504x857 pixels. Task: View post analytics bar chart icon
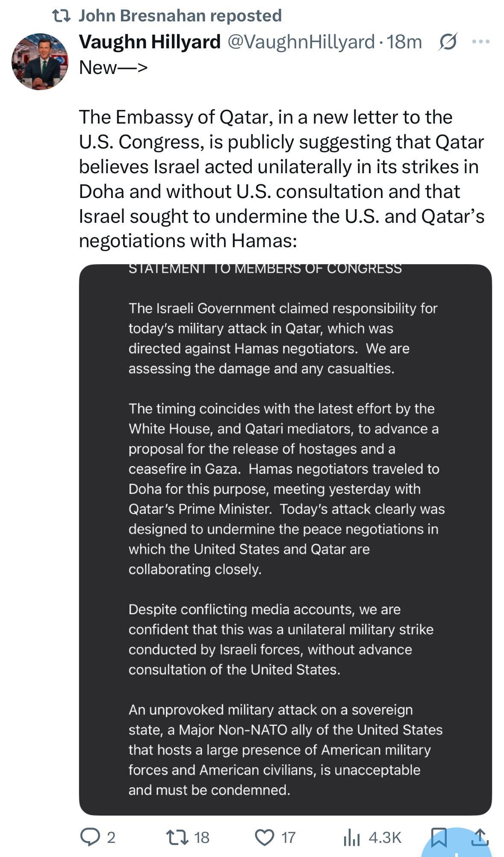tap(352, 837)
